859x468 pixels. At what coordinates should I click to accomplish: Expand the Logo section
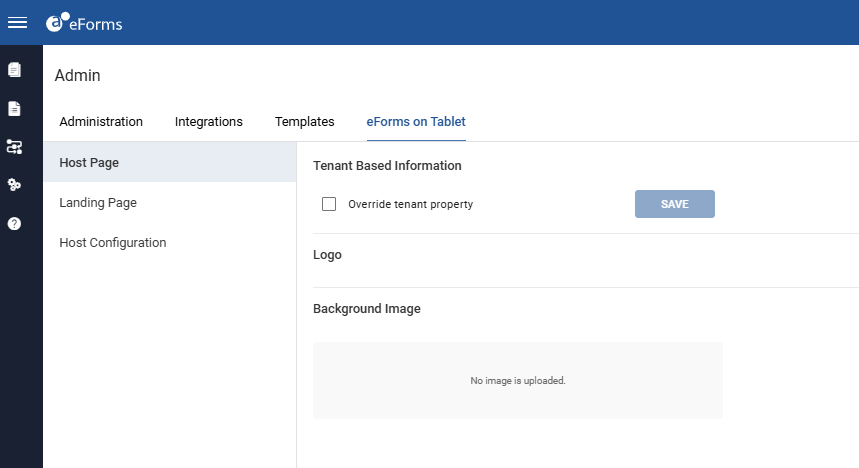pyautogui.click(x=327, y=255)
